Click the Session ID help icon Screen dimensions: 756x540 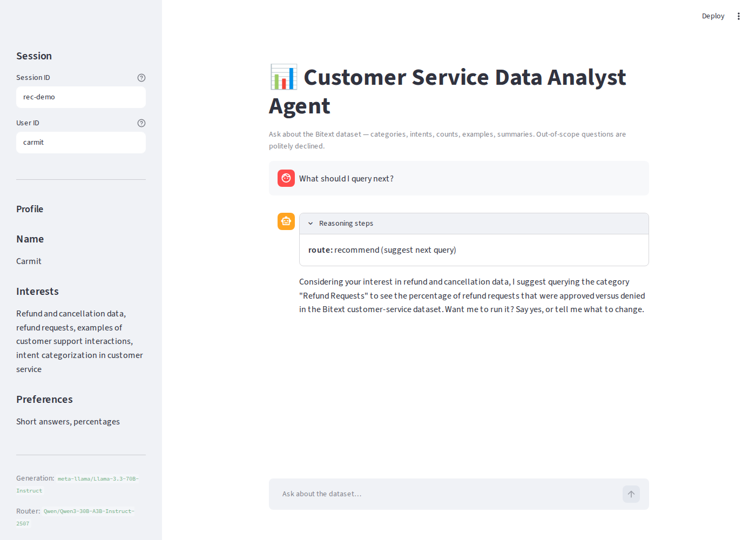tap(141, 78)
